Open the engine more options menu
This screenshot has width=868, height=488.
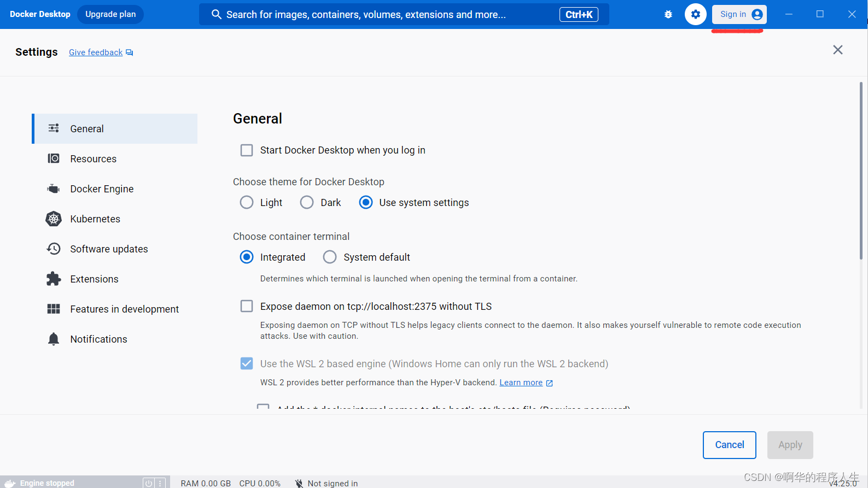click(x=160, y=483)
